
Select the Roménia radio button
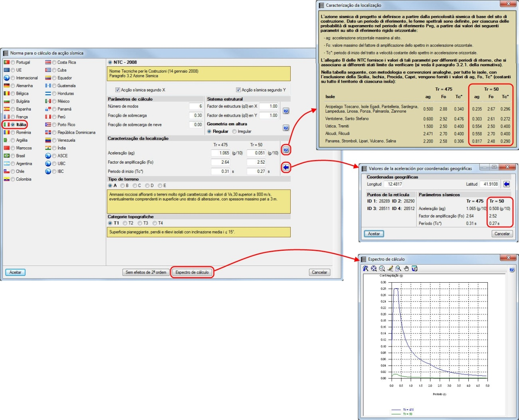[x=13, y=133]
